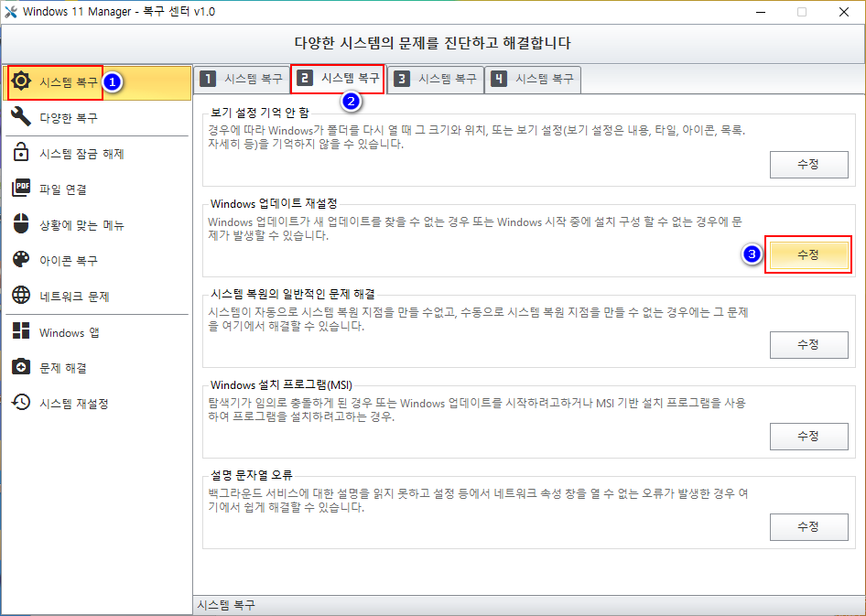This screenshot has width=866, height=616.
Task: Open 상황에 맞는 메뉴 sidebar item
Action: [97, 224]
